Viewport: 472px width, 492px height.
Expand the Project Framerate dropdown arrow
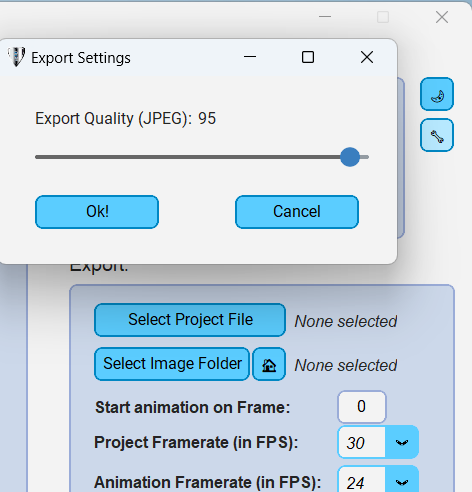click(x=402, y=442)
